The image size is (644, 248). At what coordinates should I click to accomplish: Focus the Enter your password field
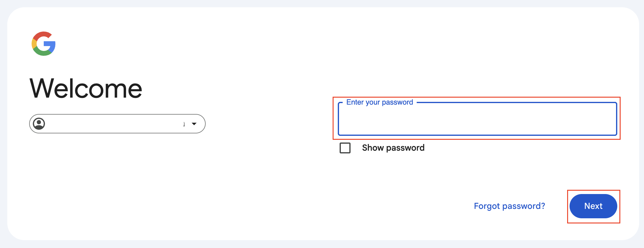pos(477,120)
